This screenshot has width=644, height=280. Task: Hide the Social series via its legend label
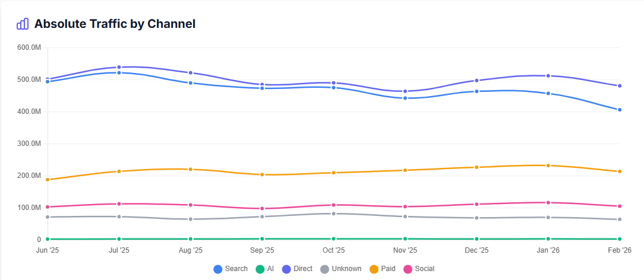425,269
